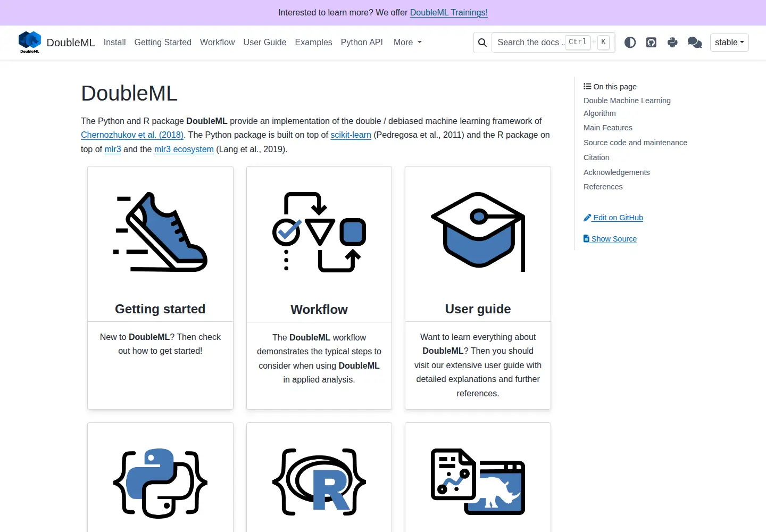Open the User guide card title
This screenshot has height=532, width=766.
[x=478, y=309]
